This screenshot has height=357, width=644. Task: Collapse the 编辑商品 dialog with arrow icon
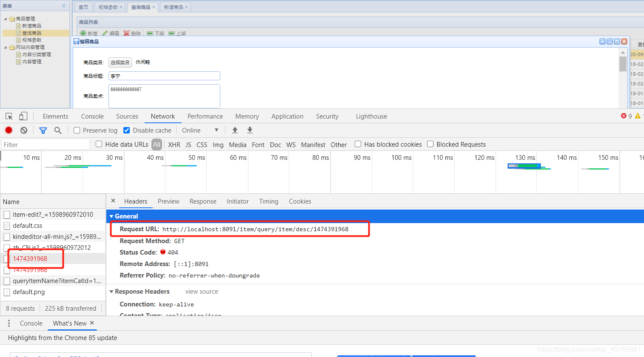[x=602, y=41]
